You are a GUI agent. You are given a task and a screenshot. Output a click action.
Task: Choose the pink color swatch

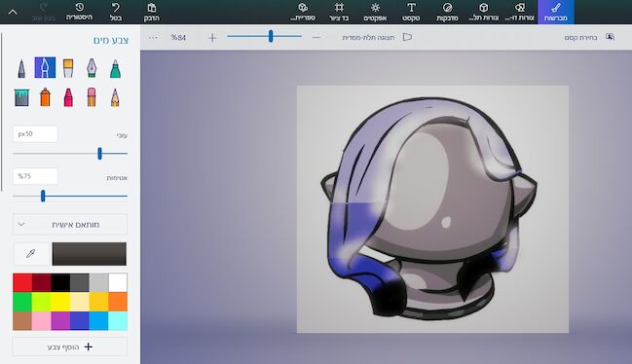(42, 321)
